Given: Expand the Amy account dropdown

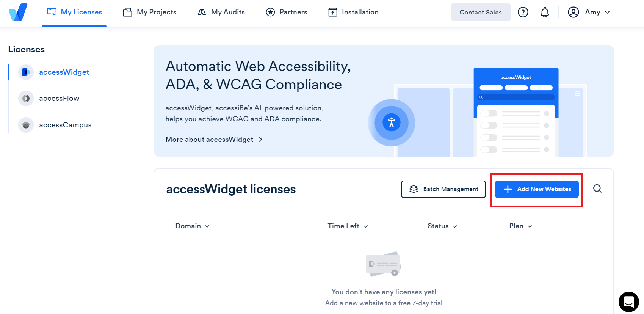Looking at the screenshot, I should pos(598,12).
